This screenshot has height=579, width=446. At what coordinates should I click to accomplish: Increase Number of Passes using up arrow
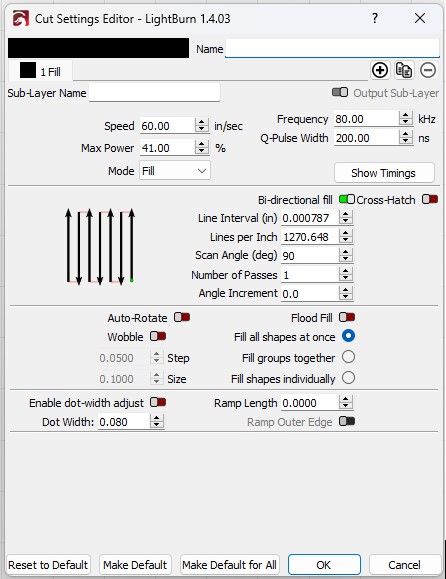tap(346, 271)
